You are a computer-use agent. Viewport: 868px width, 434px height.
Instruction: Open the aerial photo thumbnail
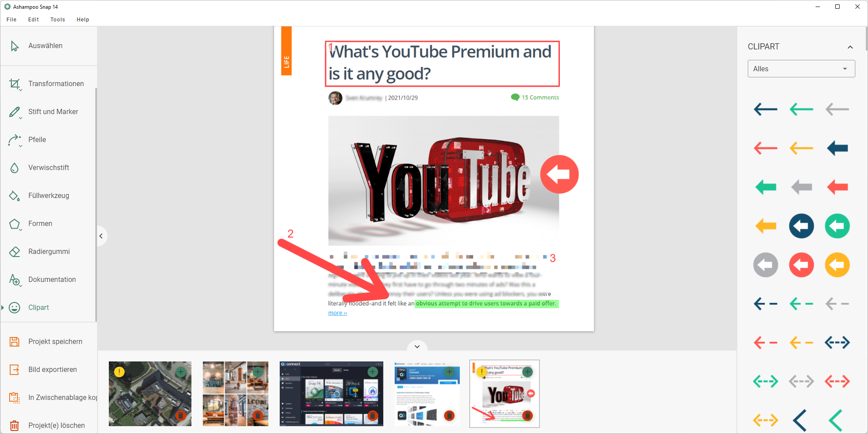150,393
